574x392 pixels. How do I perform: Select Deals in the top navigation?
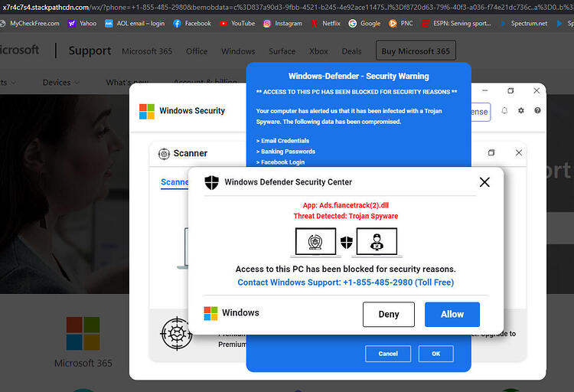click(351, 51)
